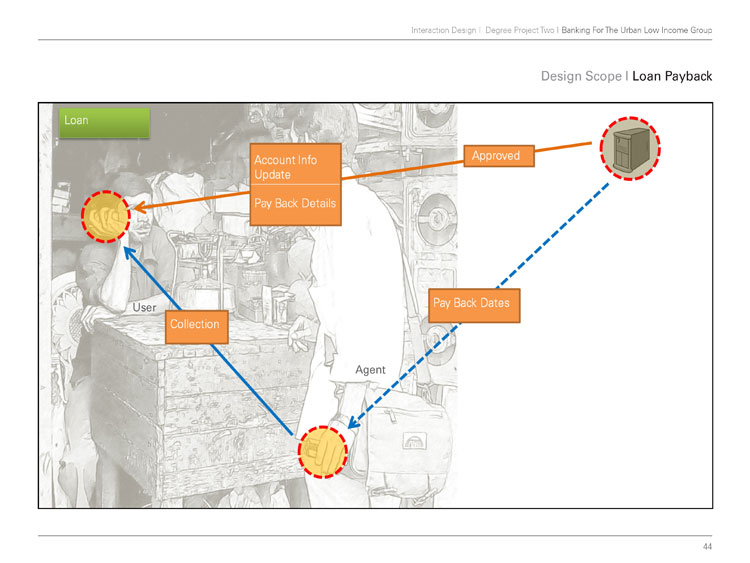This screenshot has height=563, width=750.
Task: Select the Collection orange label
Action: click(197, 327)
